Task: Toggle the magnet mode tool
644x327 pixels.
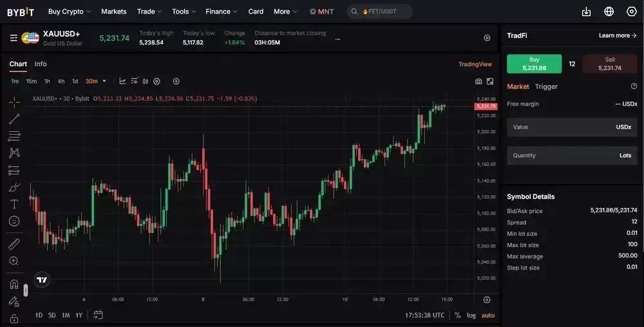Action: (x=14, y=284)
